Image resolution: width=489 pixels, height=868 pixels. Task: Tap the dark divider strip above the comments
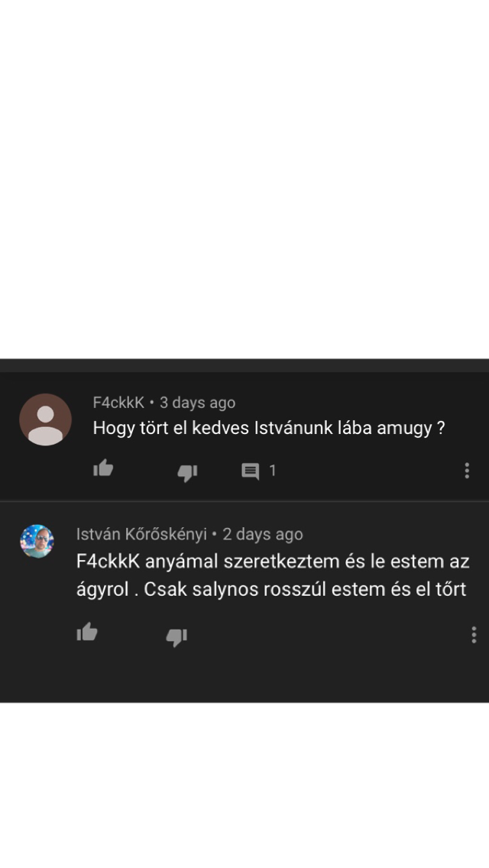coord(244,365)
